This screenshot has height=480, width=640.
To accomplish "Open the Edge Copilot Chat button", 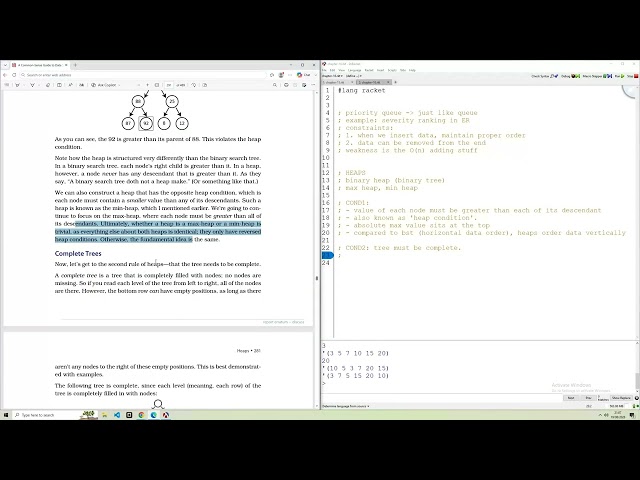I will 304,75.
